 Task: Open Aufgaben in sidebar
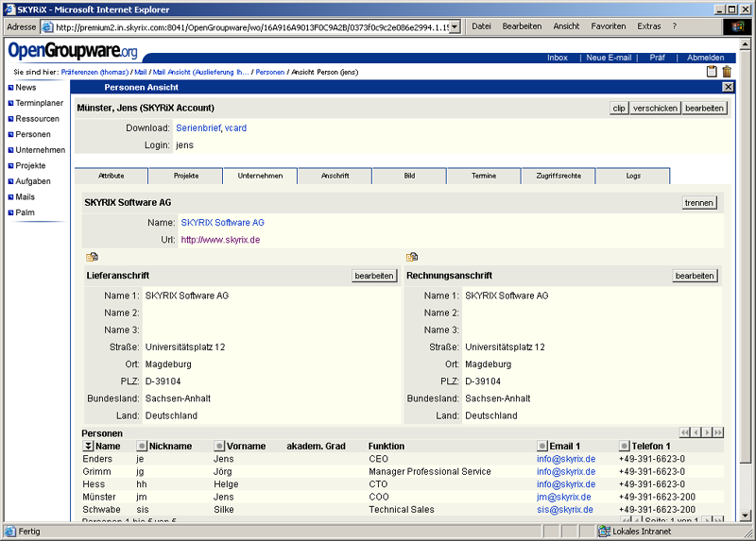pyautogui.click(x=33, y=181)
